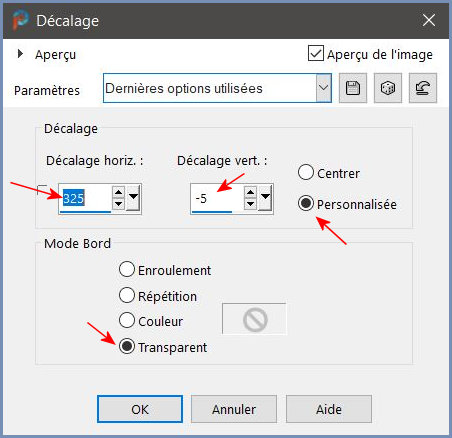
Task: Decrease horizontal offset with down spinner arrow
Action: [119, 204]
